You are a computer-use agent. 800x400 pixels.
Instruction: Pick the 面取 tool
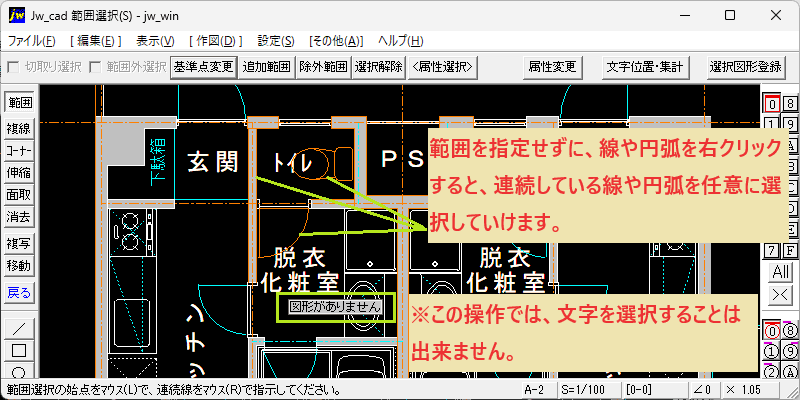point(19,195)
